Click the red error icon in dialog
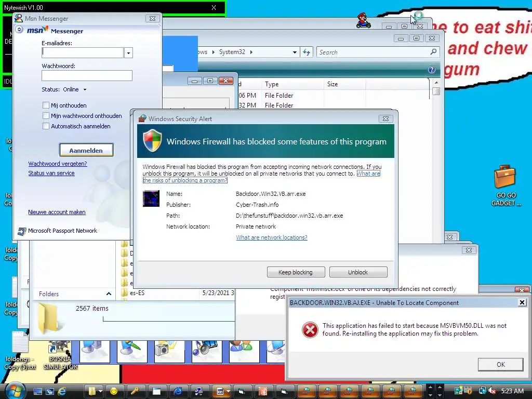532x399 pixels. click(310, 329)
